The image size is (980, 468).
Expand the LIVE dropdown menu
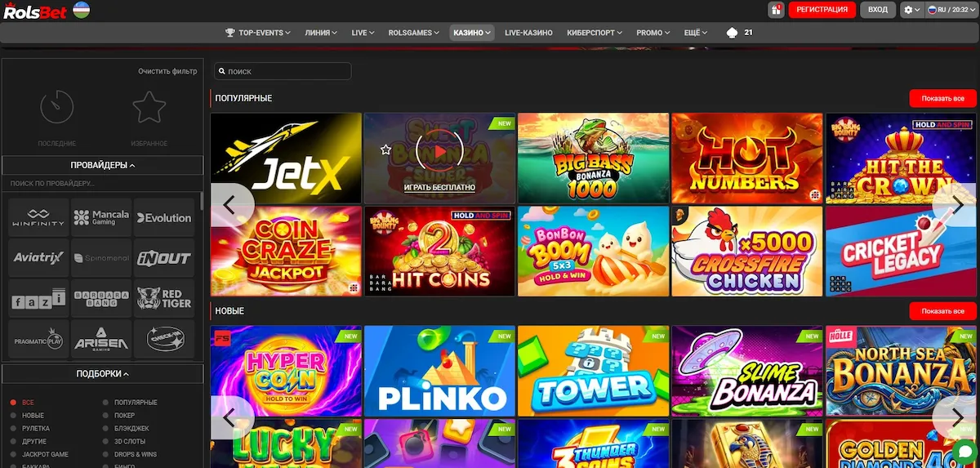(363, 33)
